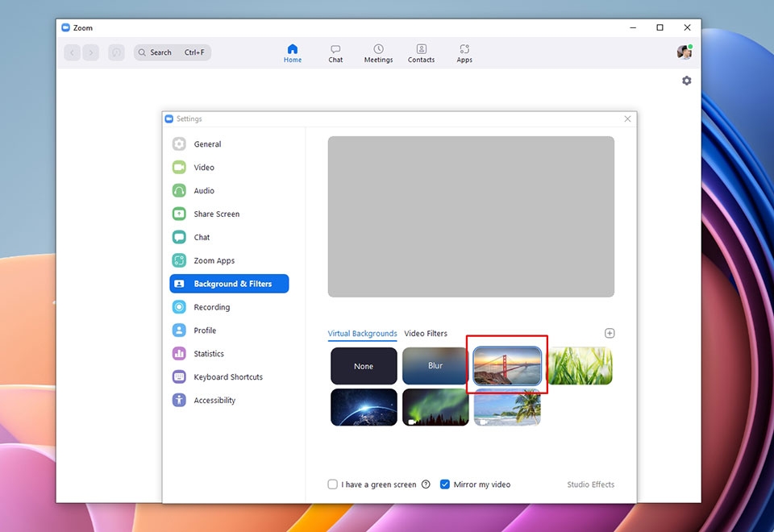Image resolution: width=774 pixels, height=532 pixels.
Task: Open the Home tab in Zoom
Action: point(292,53)
